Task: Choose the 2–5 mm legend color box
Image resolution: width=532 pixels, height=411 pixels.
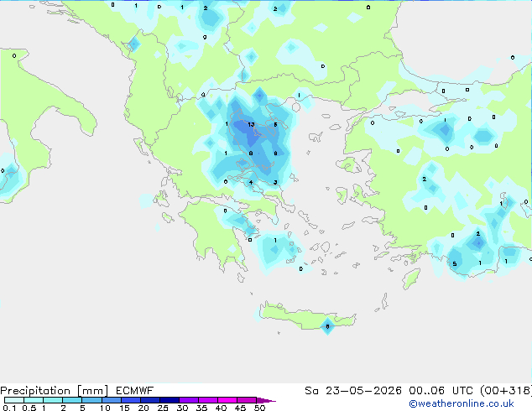Action: tap(72, 400)
